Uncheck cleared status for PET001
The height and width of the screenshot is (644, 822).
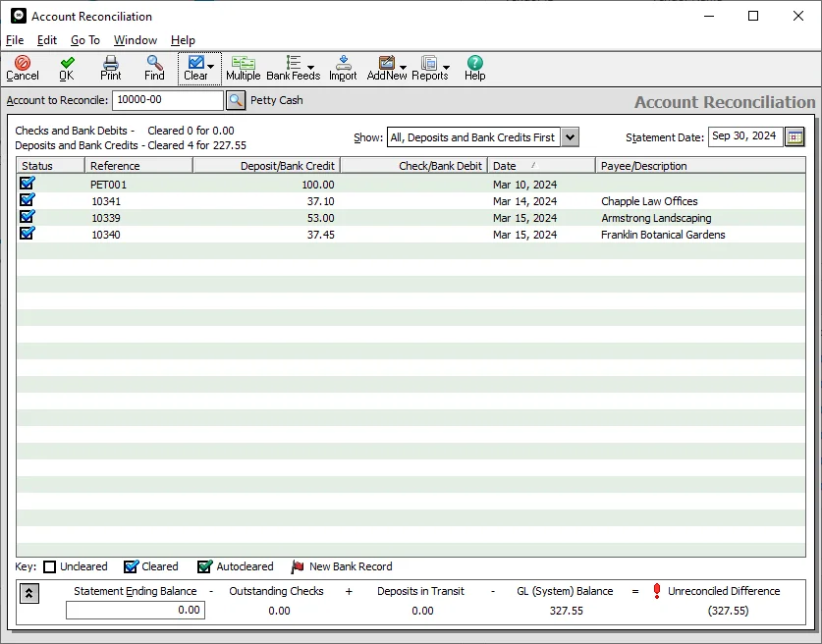click(x=27, y=184)
